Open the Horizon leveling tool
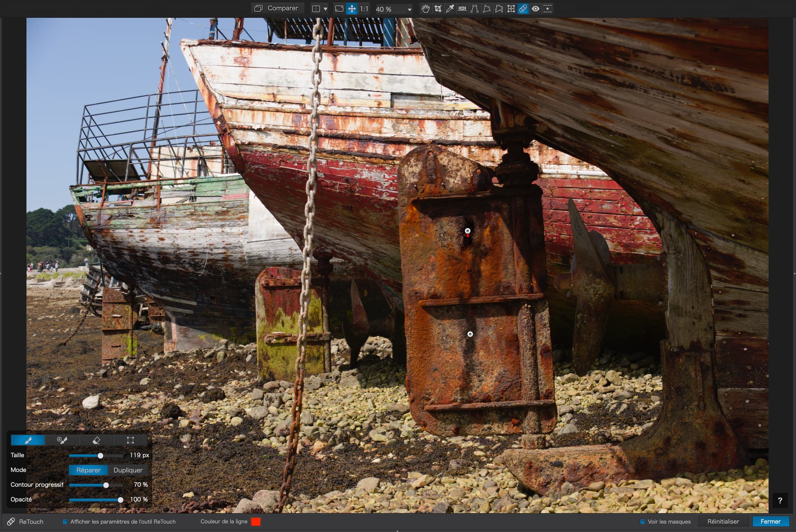Viewport: 796px width, 532px height. coord(462,9)
